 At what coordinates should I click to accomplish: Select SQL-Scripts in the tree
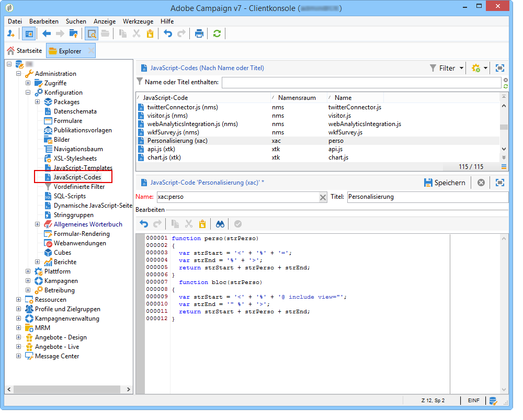(69, 196)
